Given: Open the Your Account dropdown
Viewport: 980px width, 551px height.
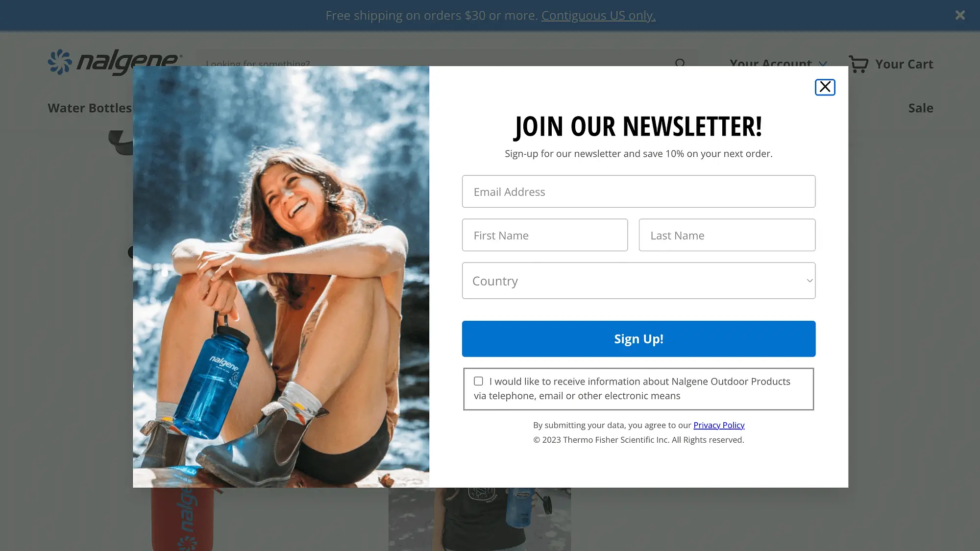Looking at the screenshot, I should [778, 63].
